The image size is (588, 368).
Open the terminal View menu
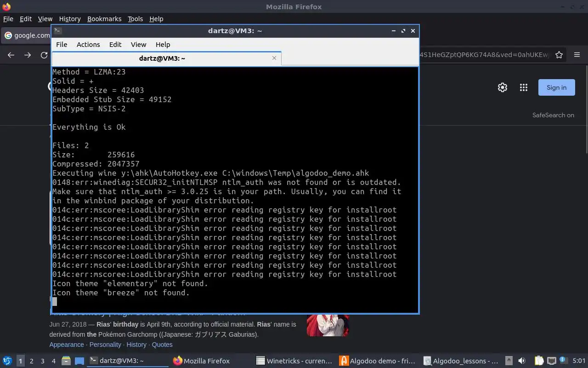point(138,45)
